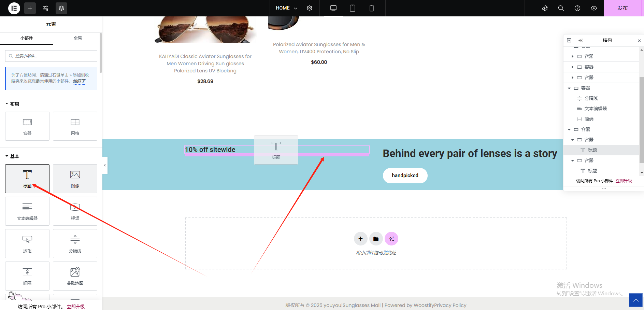Click the AI sparkle button in empty section
This screenshot has height=310, width=644.
click(391, 239)
